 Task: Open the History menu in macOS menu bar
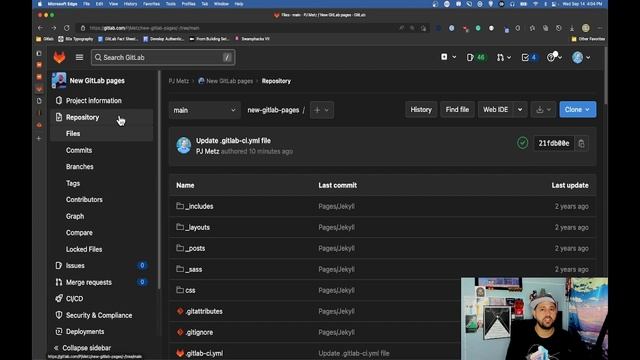coord(131,4)
